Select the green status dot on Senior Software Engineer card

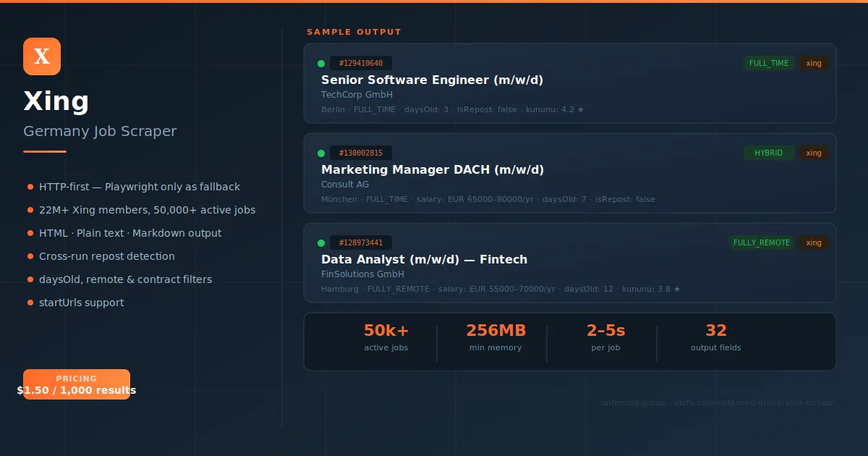coord(320,63)
